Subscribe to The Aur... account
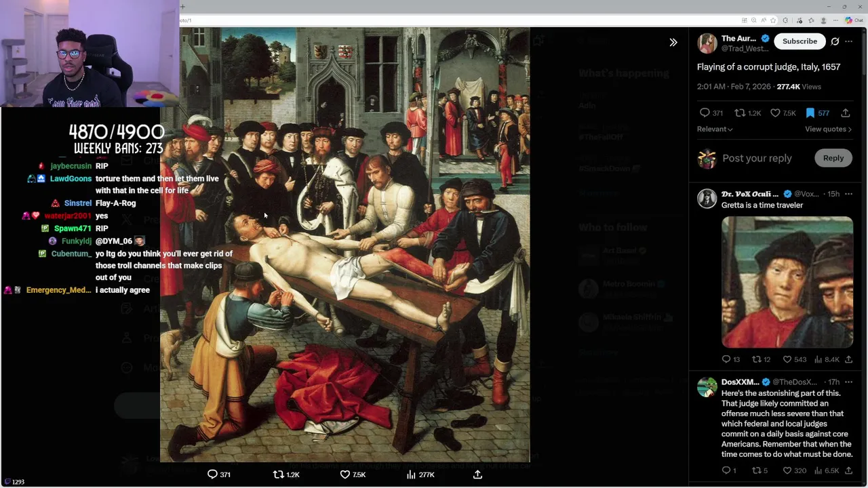Viewport: 868px width, 488px height. tap(800, 41)
